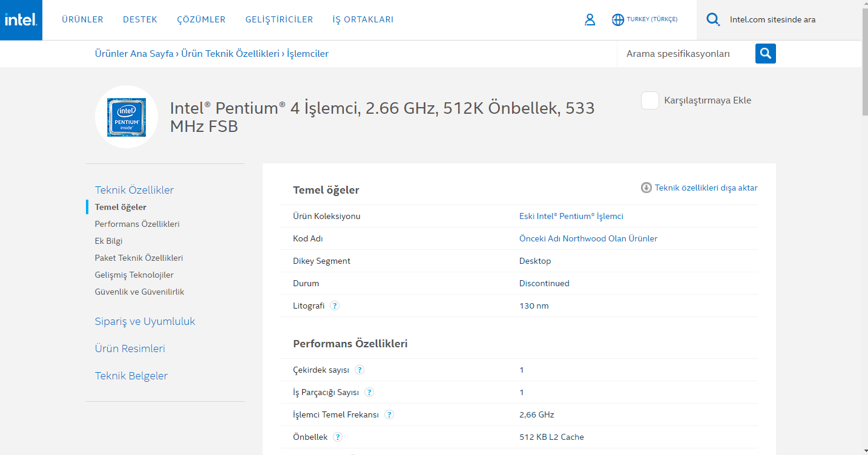The height and width of the screenshot is (455, 868).
Task: Expand the Sipariş ve Uyumluluk section
Action: click(x=145, y=321)
